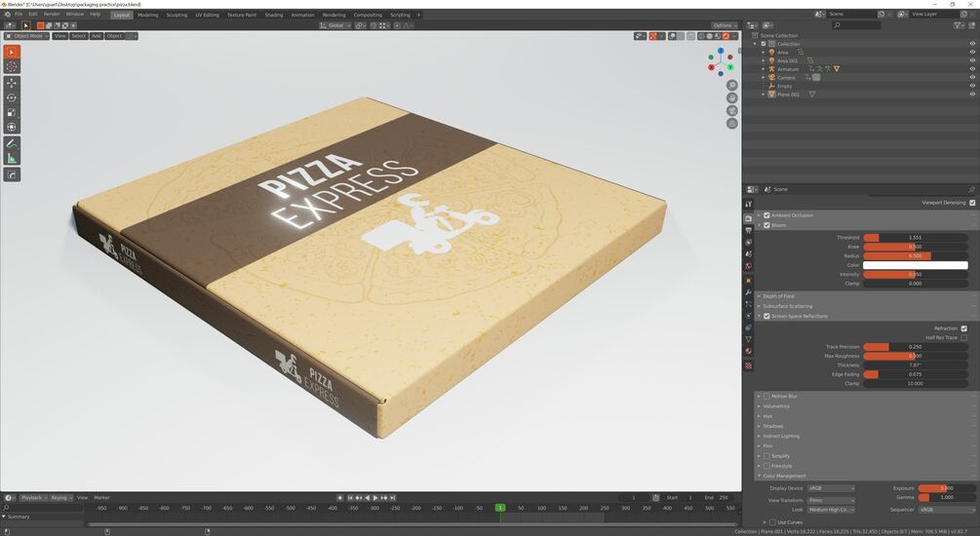Select the Cursor tool

click(x=12, y=66)
